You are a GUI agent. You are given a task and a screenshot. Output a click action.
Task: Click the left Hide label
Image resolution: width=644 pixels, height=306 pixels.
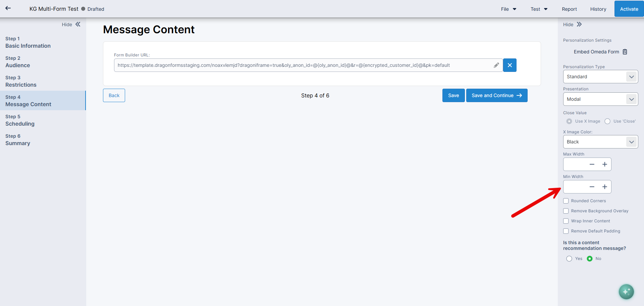pos(67,25)
